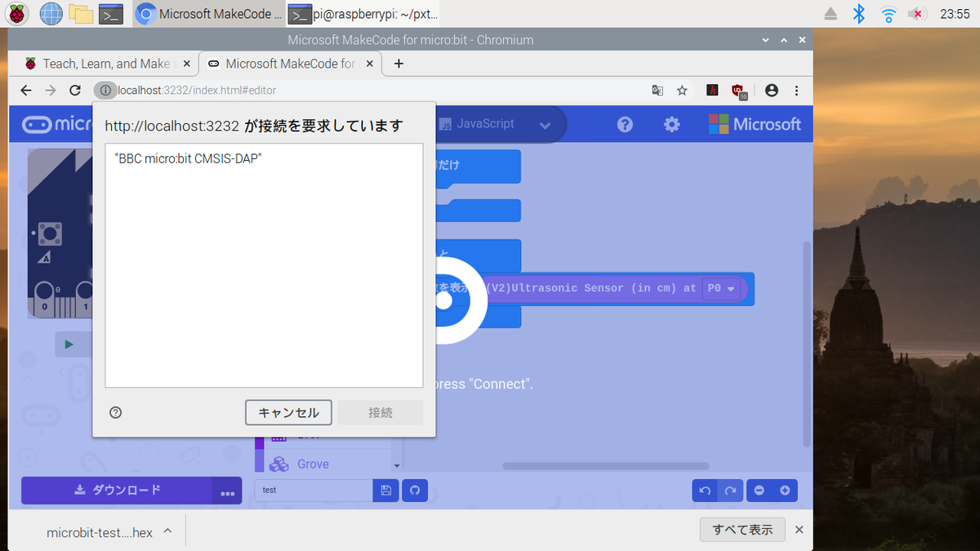This screenshot has height=551, width=980.
Task: Click the toolbox scroll-down arrow
Action: coord(398,466)
